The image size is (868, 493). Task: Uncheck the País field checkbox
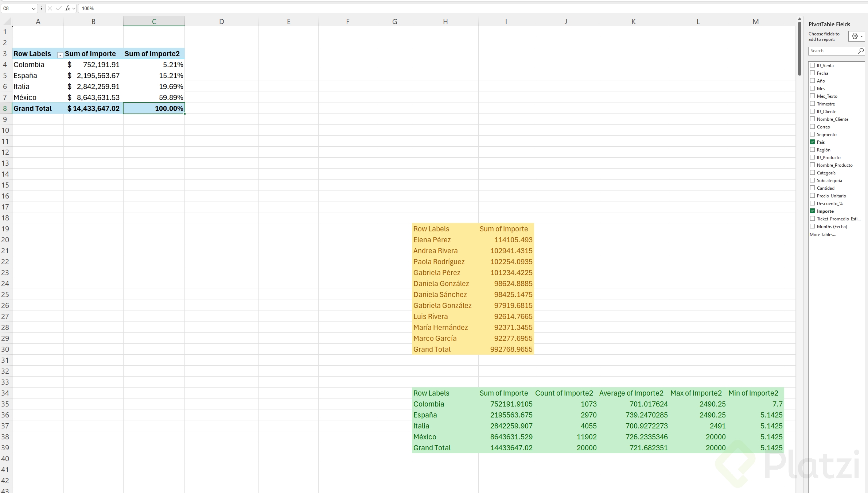pyautogui.click(x=812, y=142)
